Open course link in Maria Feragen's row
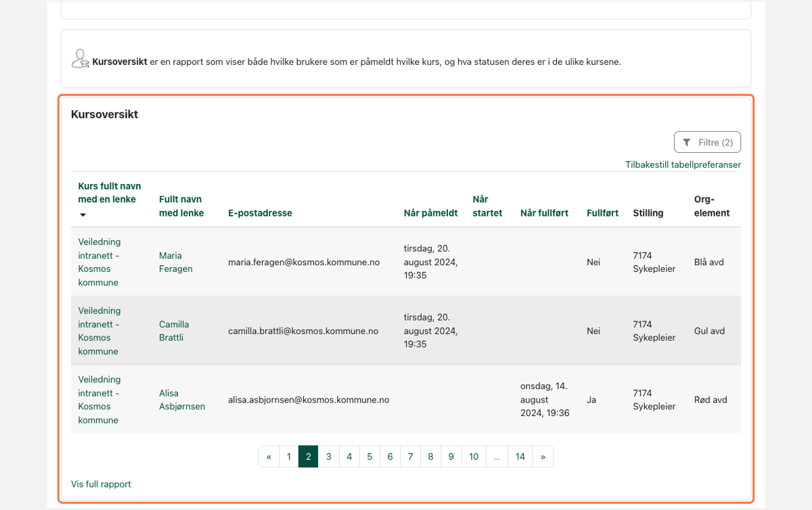 click(x=99, y=262)
